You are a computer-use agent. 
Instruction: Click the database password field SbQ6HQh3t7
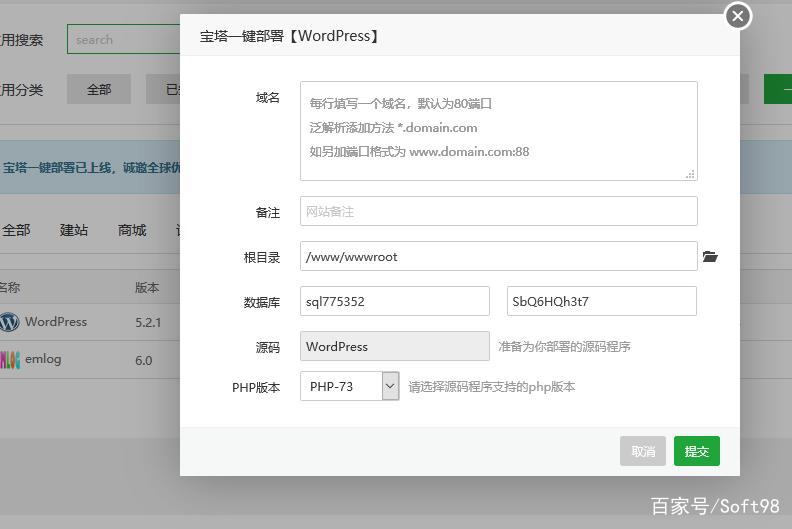tap(602, 301)
